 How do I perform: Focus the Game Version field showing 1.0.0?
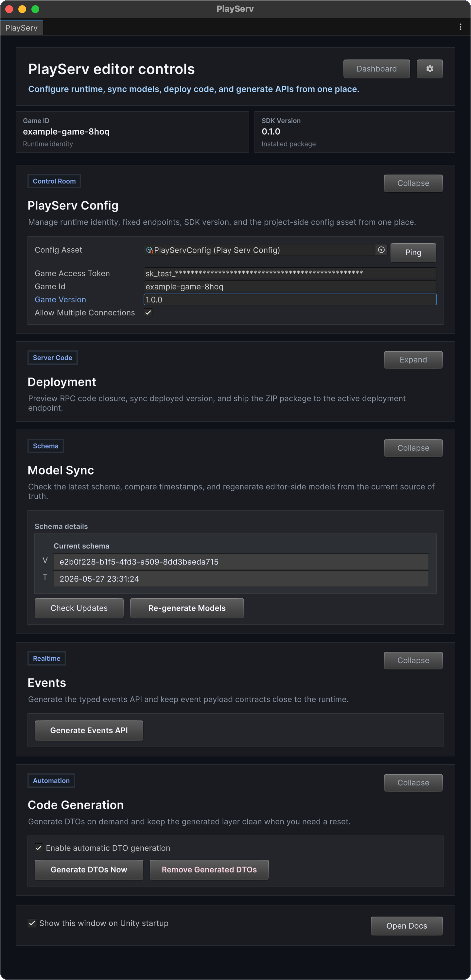pyautogui.click(x=290, y=299)
